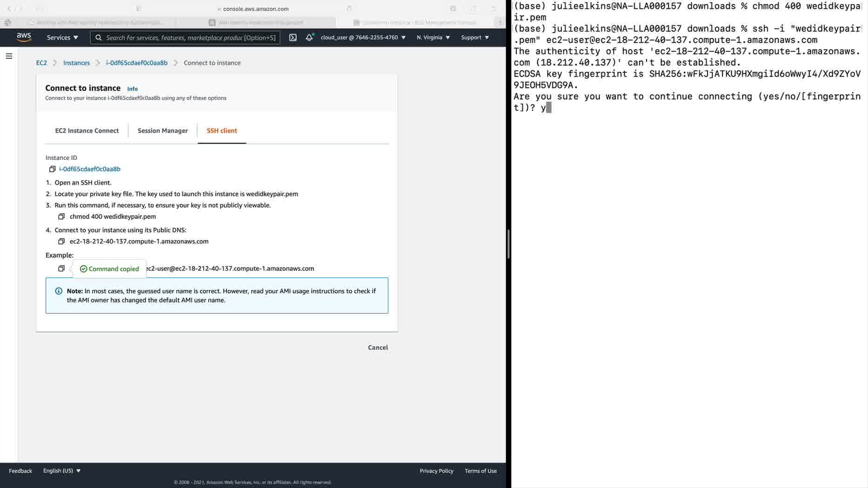Screen dimensions: 868x488
Task: Click the 'chmod 400 wedidkeypair.pem' text in the console
Action: pyautogui.click(x=113, y=217)
